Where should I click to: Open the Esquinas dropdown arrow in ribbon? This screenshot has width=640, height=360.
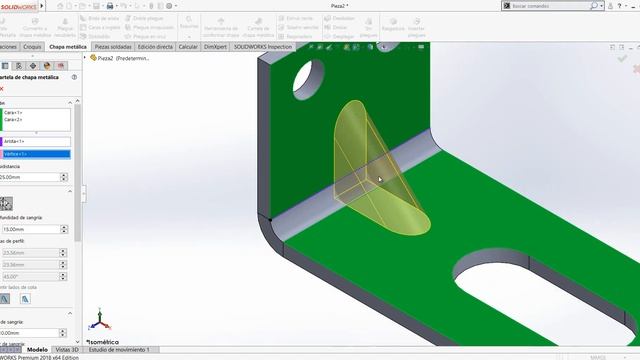tap(189, 37)
